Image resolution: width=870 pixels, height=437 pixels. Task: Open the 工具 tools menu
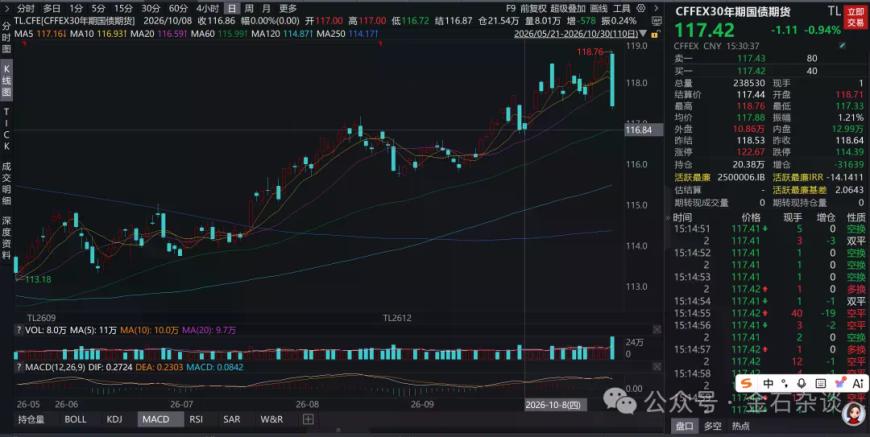(x=621, y=8)
